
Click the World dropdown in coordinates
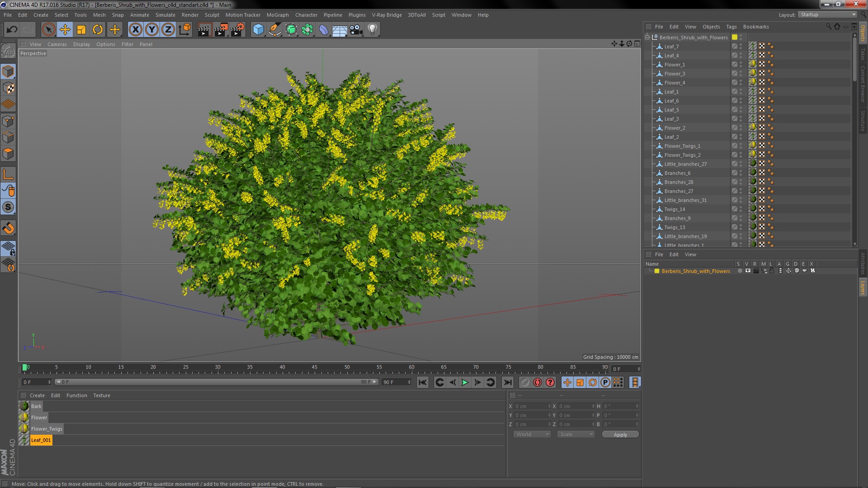click(532, 434)
